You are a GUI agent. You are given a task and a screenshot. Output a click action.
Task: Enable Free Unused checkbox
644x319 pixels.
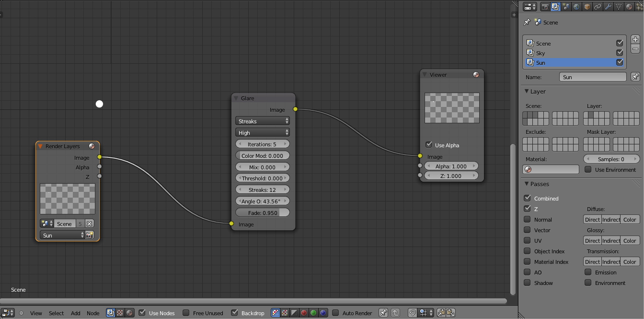[186, 313]
